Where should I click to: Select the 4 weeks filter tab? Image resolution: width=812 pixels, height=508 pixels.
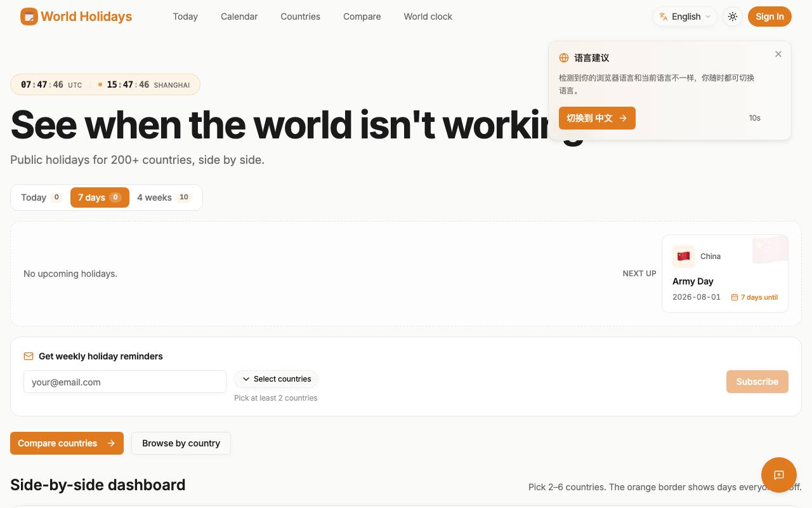[164, 197]
